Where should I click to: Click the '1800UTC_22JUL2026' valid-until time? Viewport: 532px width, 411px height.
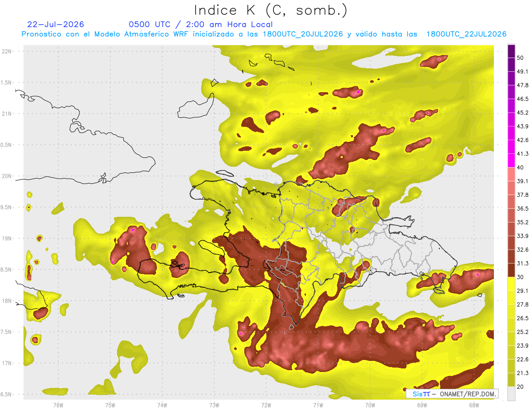coord(466,34)
